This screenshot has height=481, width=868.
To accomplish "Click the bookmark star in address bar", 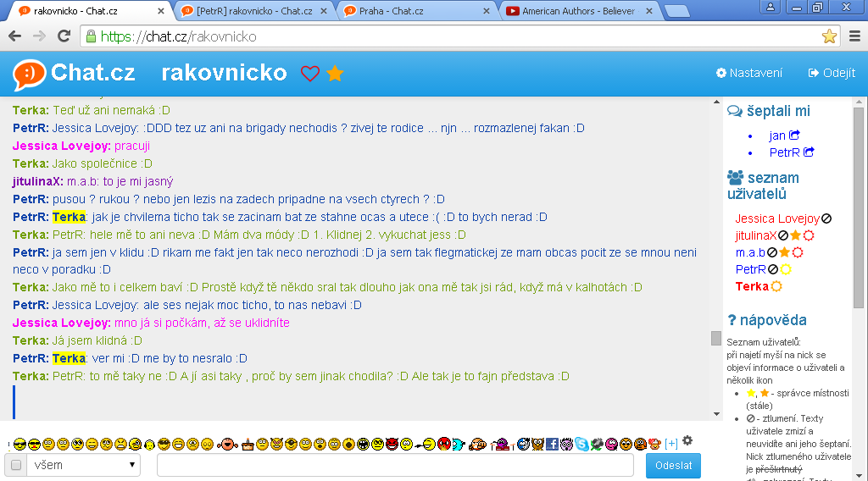I will click(829, 36).
